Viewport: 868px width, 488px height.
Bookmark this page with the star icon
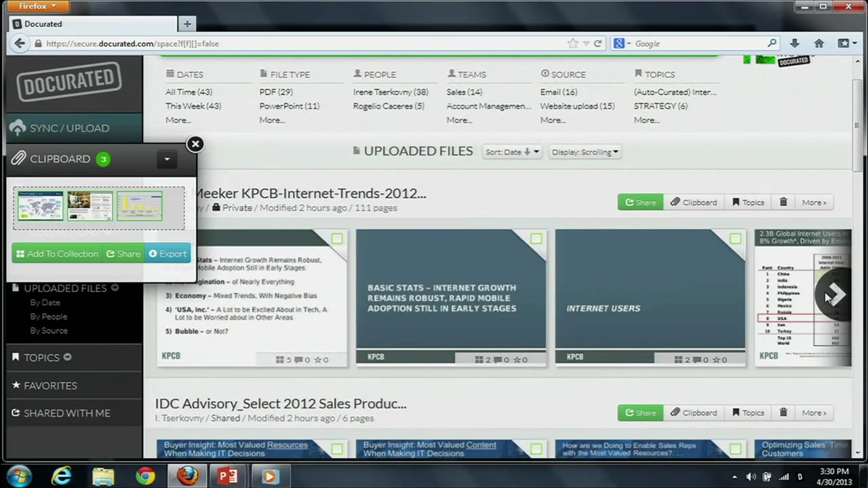[x=573, y=43]
